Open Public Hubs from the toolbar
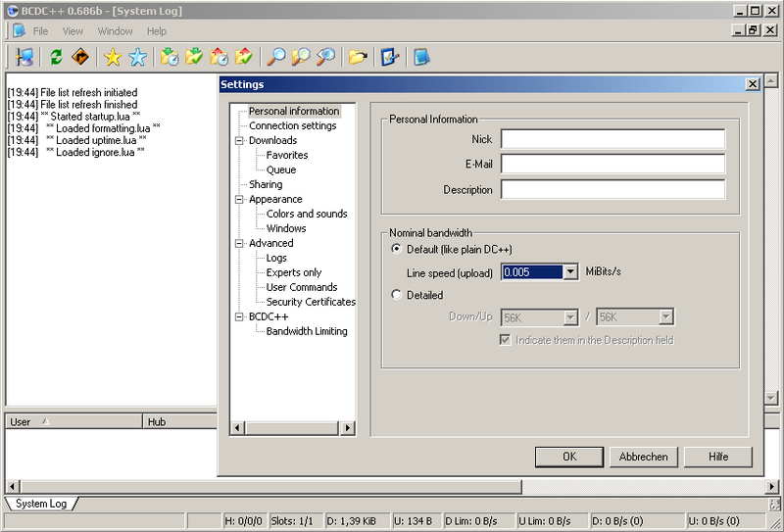Image resolution: width=784 pixels, height=532 pixels. (x=24, y=57)
